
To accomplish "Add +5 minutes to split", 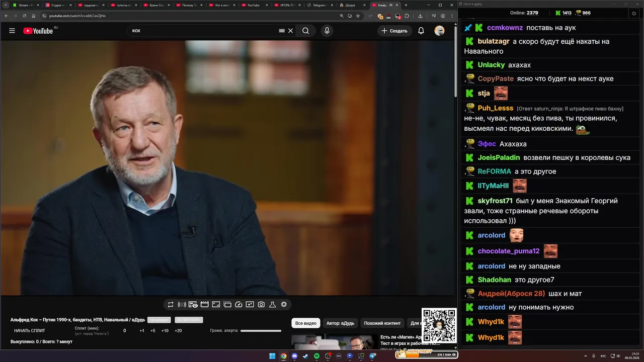I will (153, 331).
